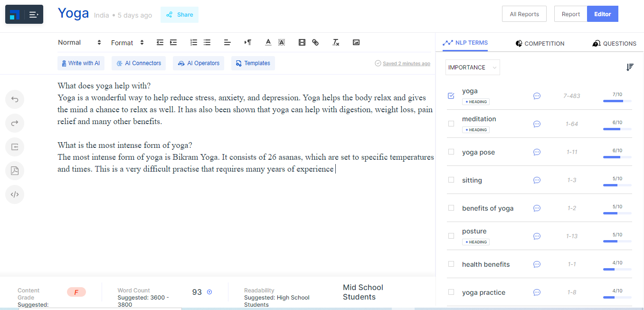Click the Yoga document title
This screenshot has height=310, width=644.
tap(73, 13)
